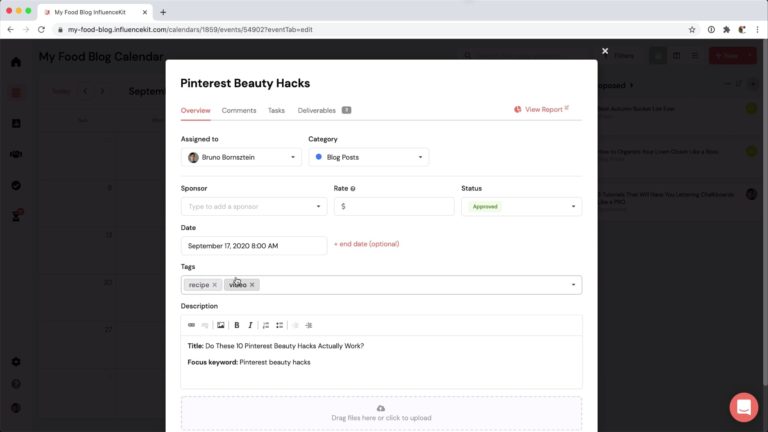Toggle italic formatting in description
The image size is (768, 432).
(250, 325)
